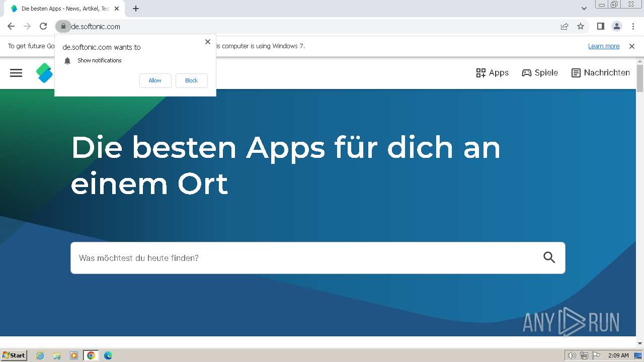This screenshot has width=644, height=362.
Task: Click the network tray icon
Action: [584, 355]
